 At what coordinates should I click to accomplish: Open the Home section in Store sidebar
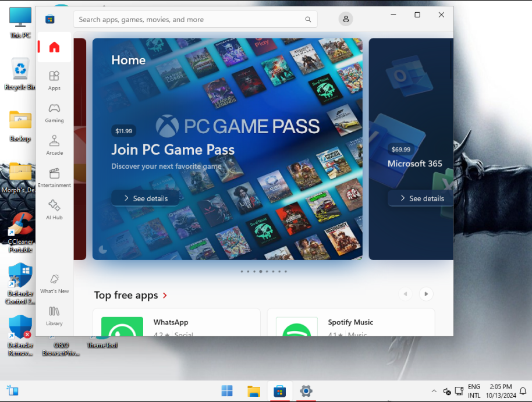pos(54,47)
